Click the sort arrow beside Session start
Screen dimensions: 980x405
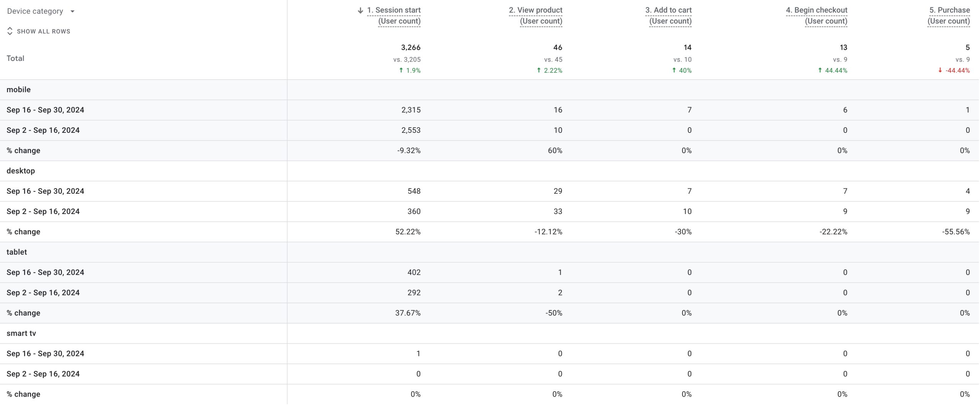(360, 11)
